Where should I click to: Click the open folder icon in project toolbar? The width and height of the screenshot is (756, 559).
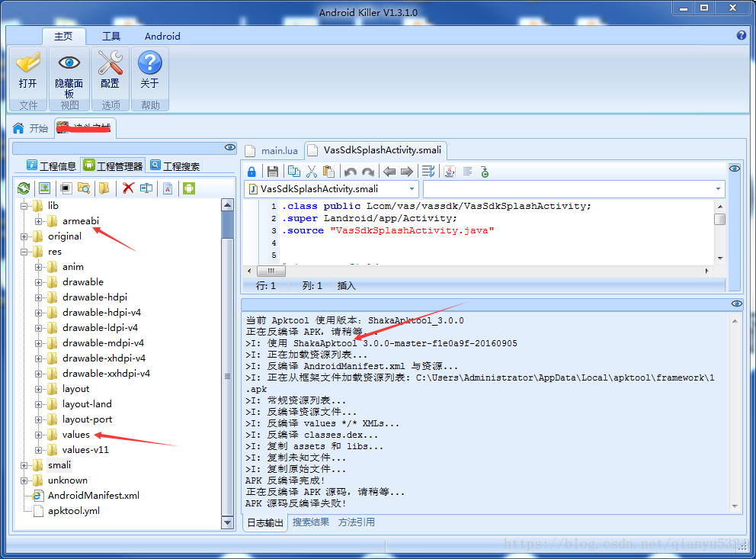(x=104, y=188)
